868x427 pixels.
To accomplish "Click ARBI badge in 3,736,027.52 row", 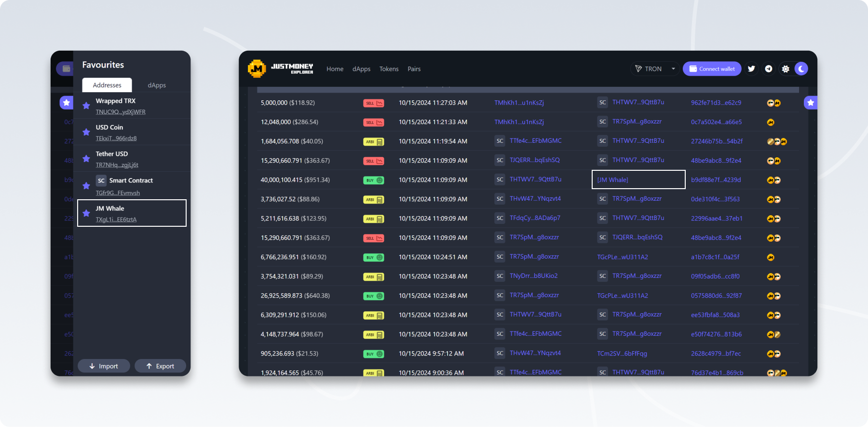I will (374, 200).
